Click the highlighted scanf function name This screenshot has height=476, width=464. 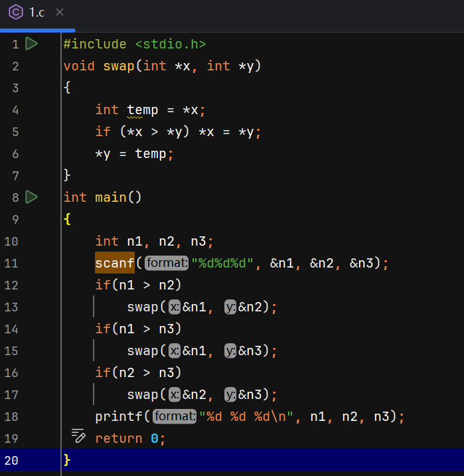tap(115, 263)
